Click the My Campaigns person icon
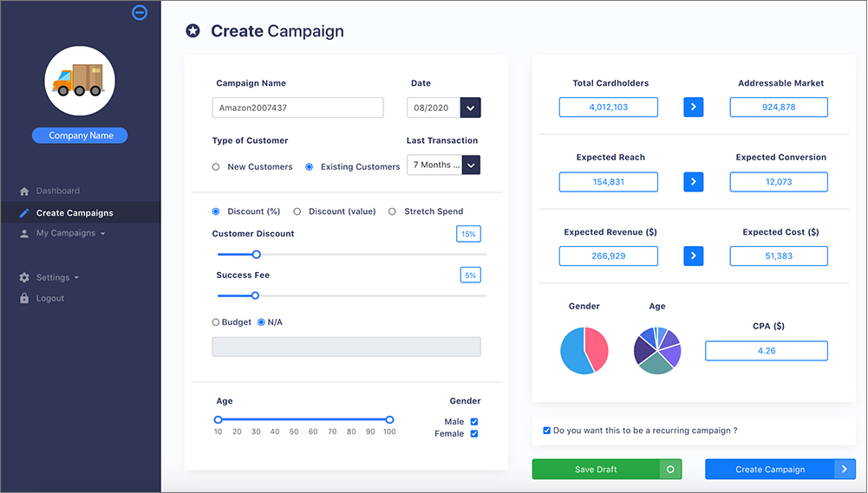This screenshot has width=868, height=493. point(23,233)
